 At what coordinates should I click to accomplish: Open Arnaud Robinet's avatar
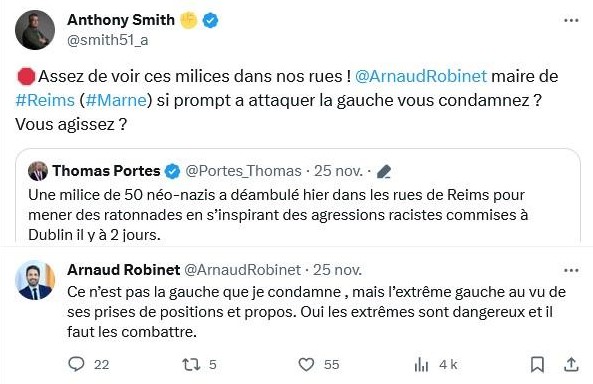[35, 280]
